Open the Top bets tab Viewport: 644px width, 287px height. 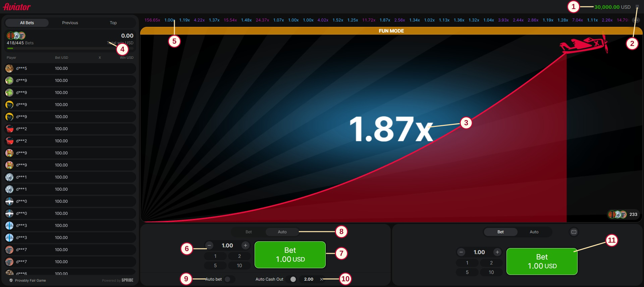click(113, 23)
